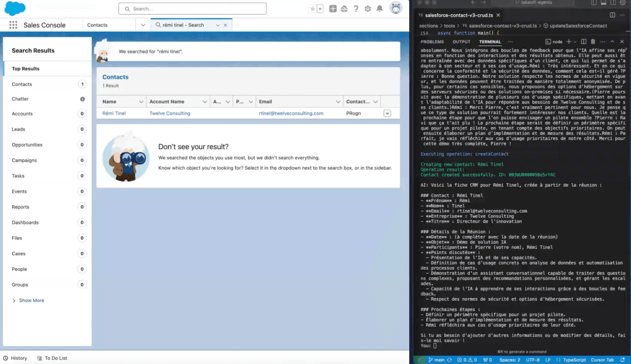Close the rémi tinel search tab
Screen dimensions: 631x364
(225, 25)
